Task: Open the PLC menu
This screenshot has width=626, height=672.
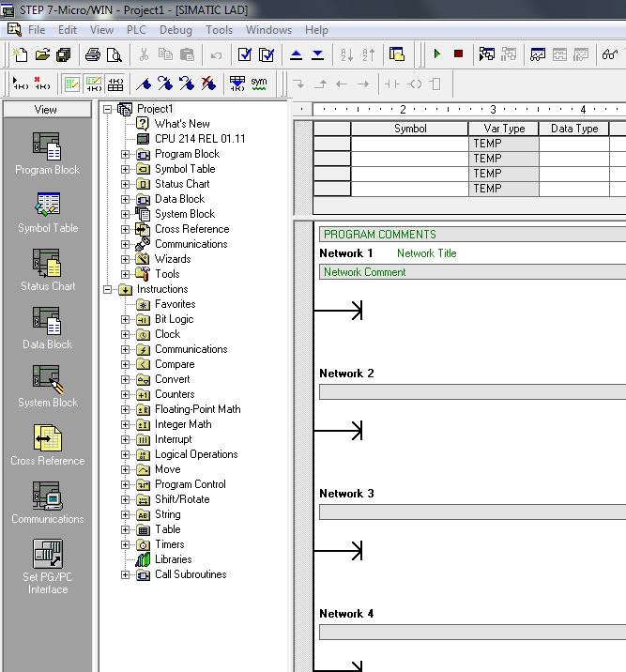Action: [136, 30]
